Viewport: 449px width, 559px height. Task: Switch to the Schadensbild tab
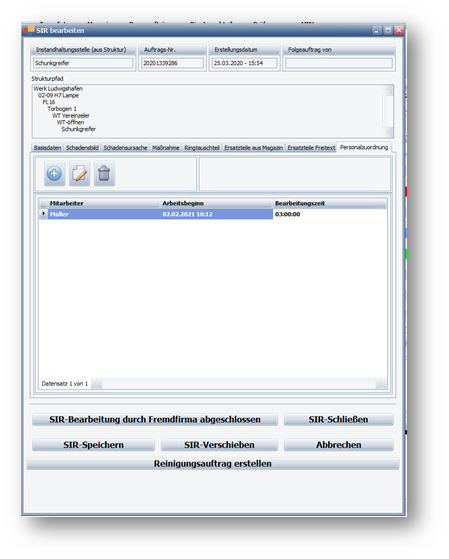pyautogui.click(x=82, y=148)
